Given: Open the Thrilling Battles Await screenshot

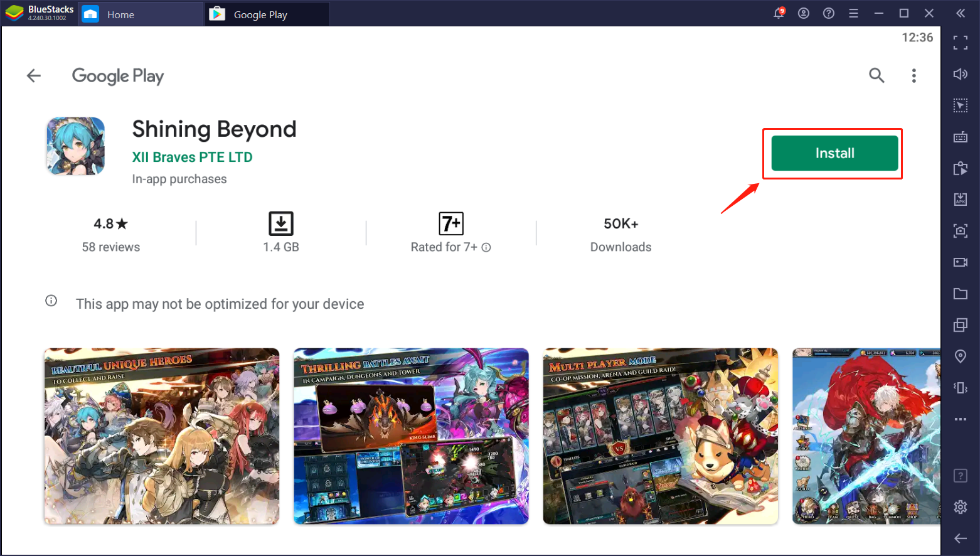Looking at the screenshot, I should (411, 436).
